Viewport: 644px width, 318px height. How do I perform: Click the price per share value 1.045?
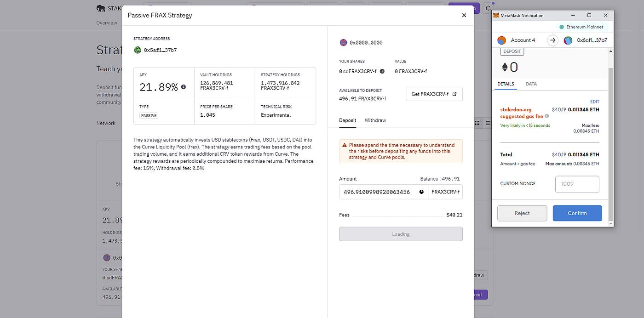click(207, 115)
